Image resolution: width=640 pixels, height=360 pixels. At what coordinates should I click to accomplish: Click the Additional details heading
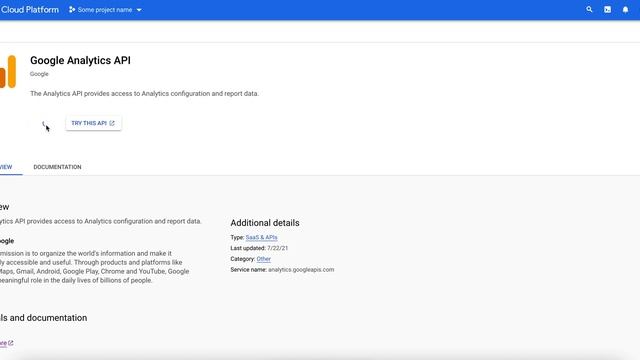coord(265,223)
